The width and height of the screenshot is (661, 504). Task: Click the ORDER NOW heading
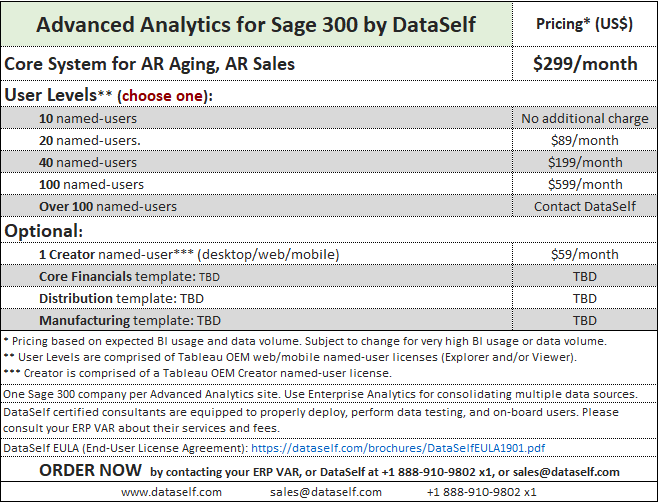pos(90,470)
